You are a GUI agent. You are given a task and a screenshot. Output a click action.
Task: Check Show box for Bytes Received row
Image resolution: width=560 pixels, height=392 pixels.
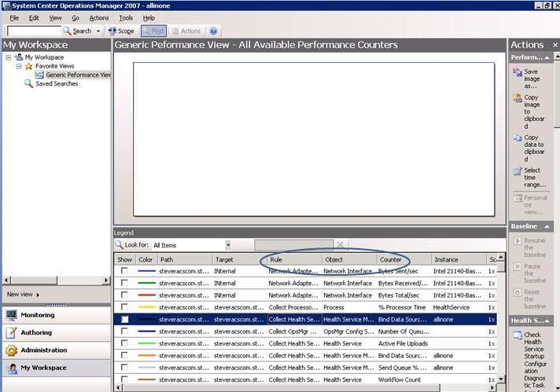(124, 284)
